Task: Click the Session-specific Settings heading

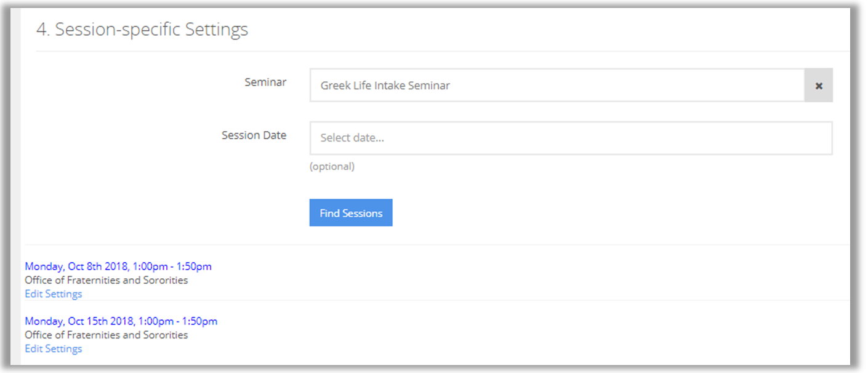Action: (142, 30)
